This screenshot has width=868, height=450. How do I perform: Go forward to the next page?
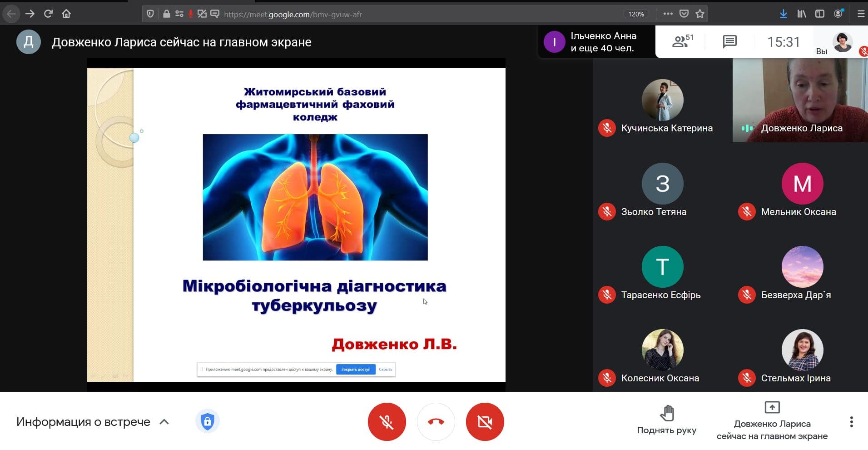click(30, 14)
